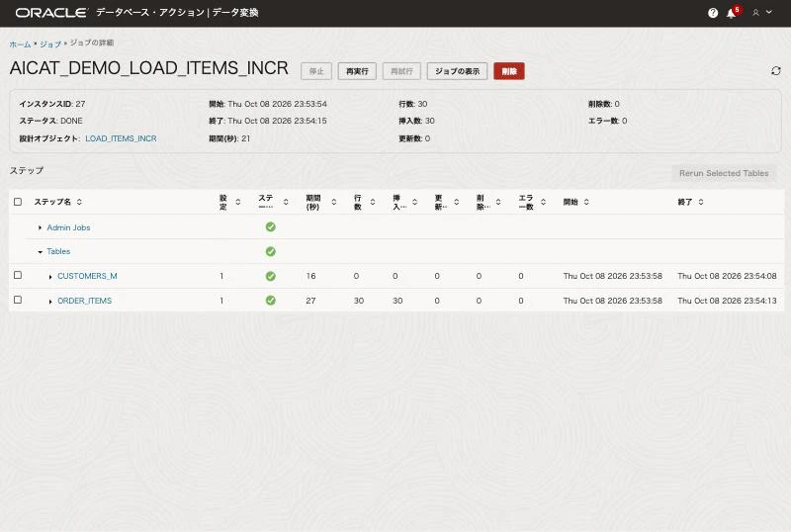Screen dimensions: 791x532
Task: Click the 停止 button
Action: 316,71
